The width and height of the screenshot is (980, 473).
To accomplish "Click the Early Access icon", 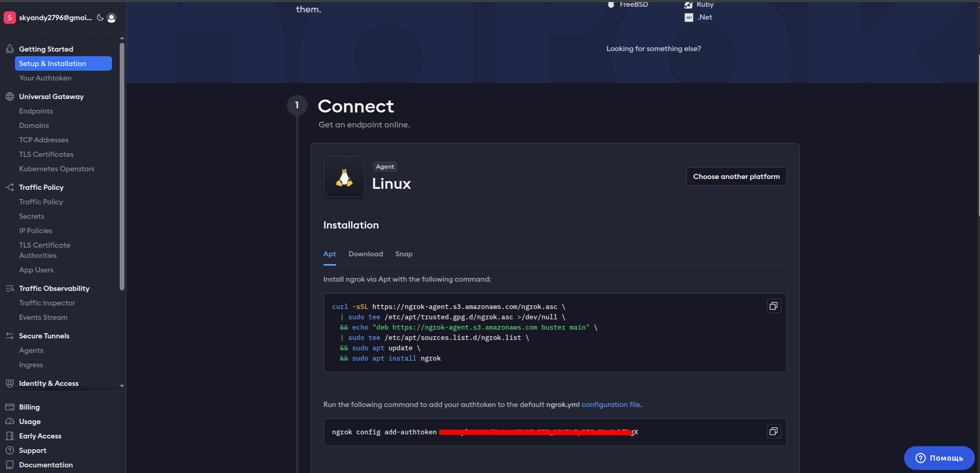I will click(x=10, y=436).
